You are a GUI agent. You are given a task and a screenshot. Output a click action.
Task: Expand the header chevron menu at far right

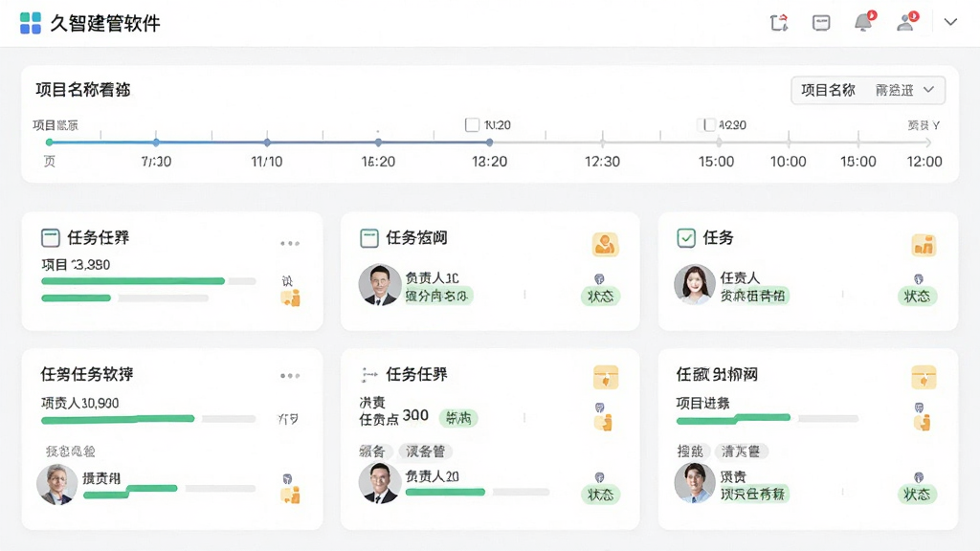tap(950, 23)
